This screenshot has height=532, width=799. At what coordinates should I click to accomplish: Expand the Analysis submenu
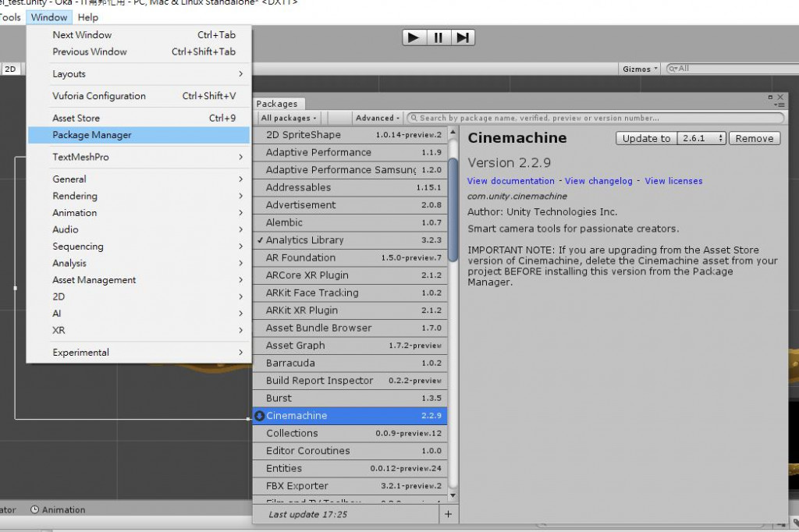coord(139,263)
